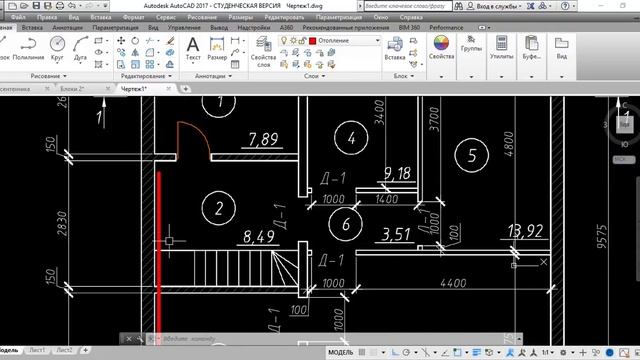Select the Text (Текст) tool
Screen dimensions: 640x360
click(x=193, y=49)
